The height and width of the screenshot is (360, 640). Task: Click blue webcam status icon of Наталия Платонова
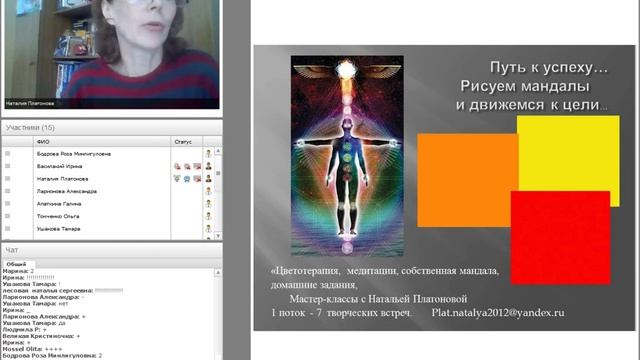click(187, 179)
